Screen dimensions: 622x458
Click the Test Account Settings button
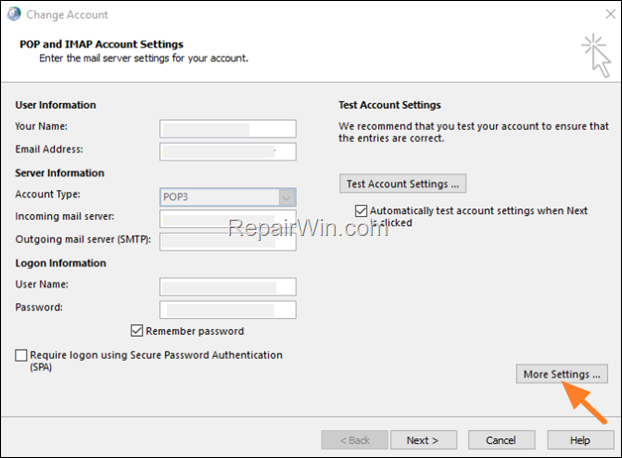(403, 184)
